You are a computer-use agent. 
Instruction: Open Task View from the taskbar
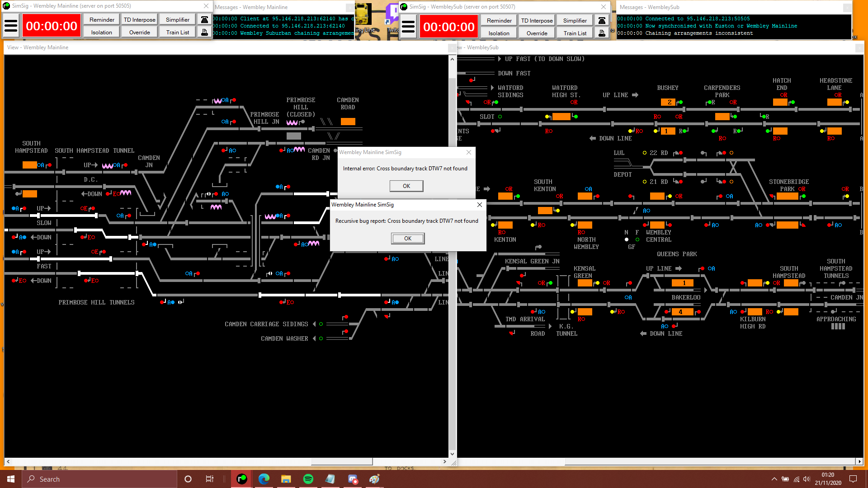click(209, 479)
